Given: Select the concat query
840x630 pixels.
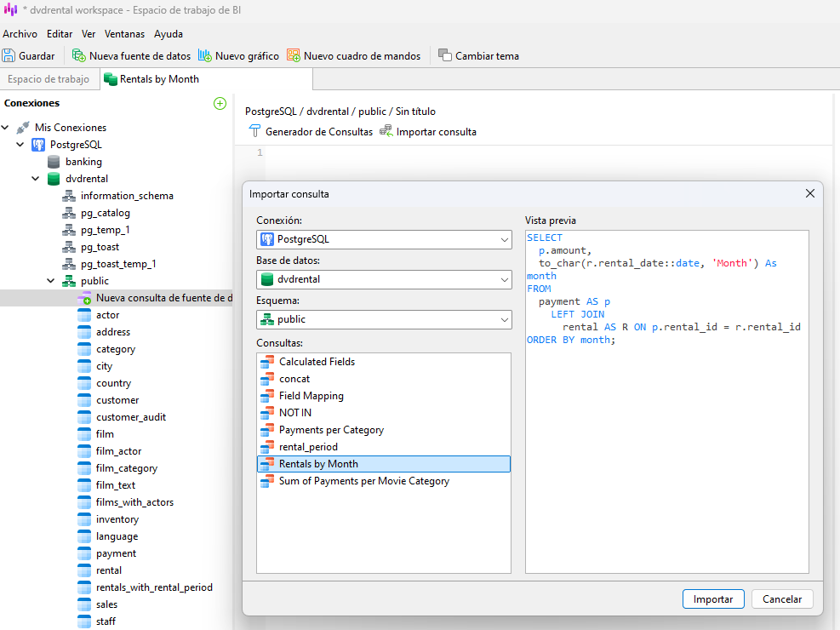Looking at the screenshot, I should (384, 380).
